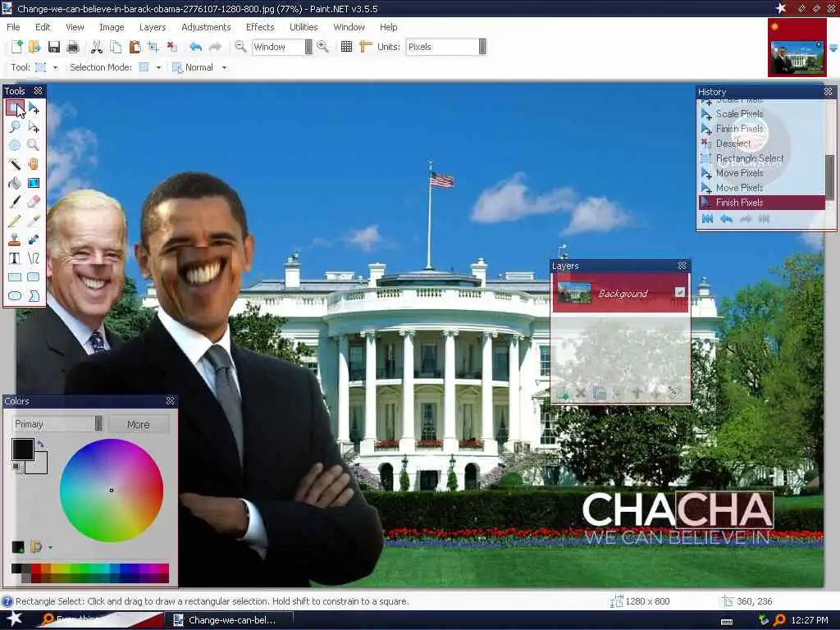Save the image with the floppy icon
Image resolution: width=840 pixels, height=630 pixels.
[53, 47]
